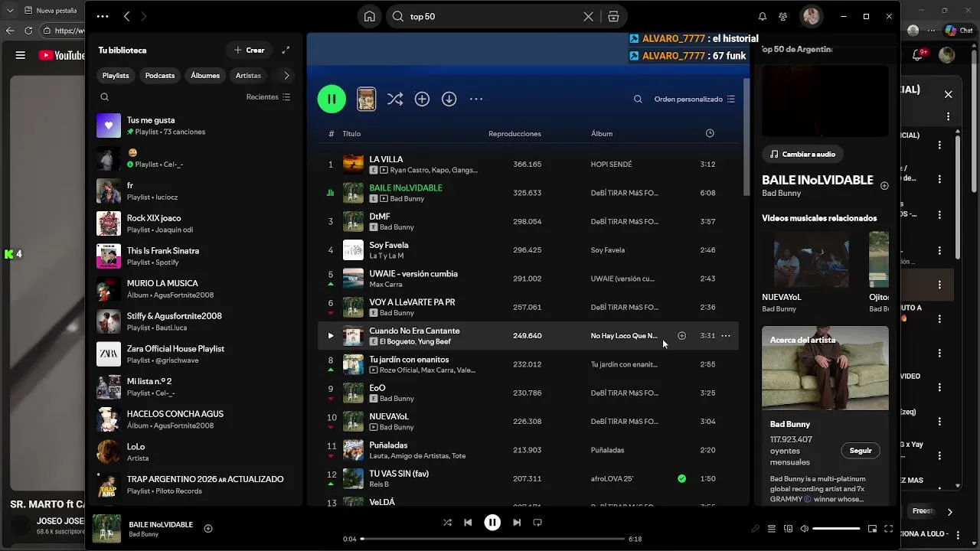Remove 'TU VAS SIN (fav)' green check
The image size is (980, 551).
(x=681, y=478)
